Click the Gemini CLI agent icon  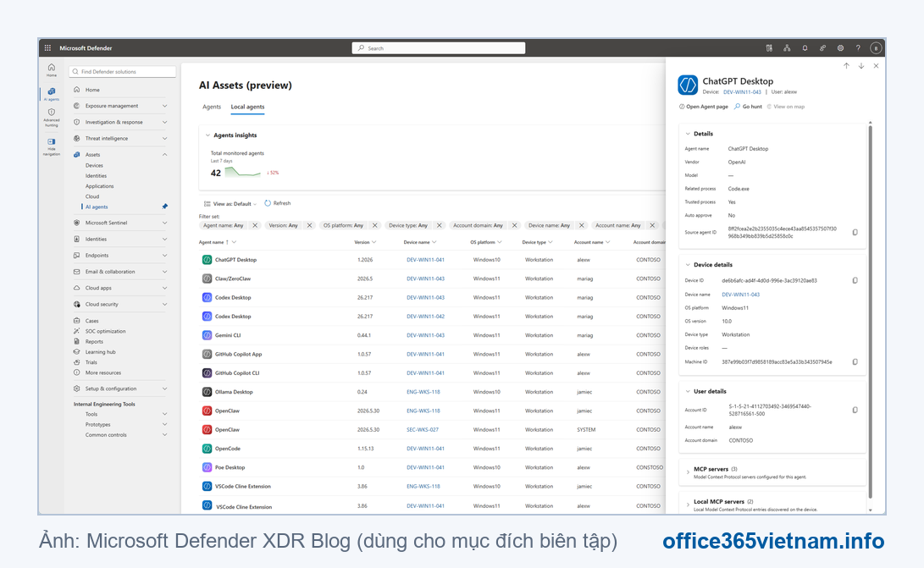pyautogui.click(x=207, y=335)
